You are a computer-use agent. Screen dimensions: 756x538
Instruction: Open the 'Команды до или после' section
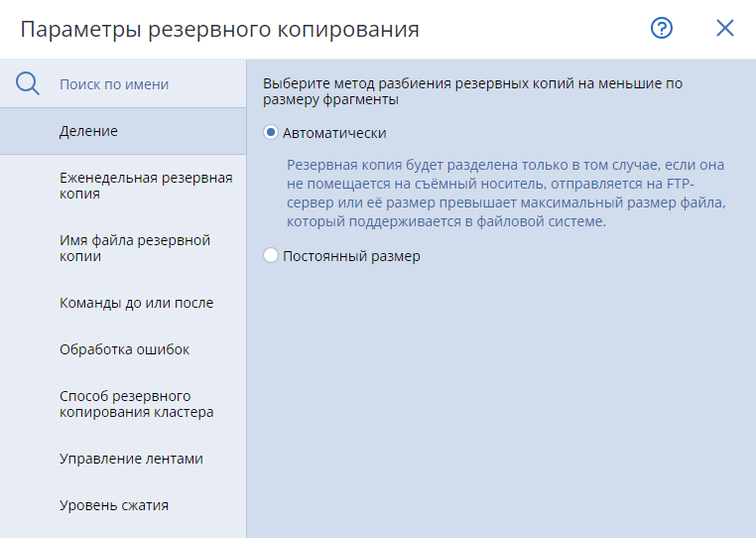point(136,303)
